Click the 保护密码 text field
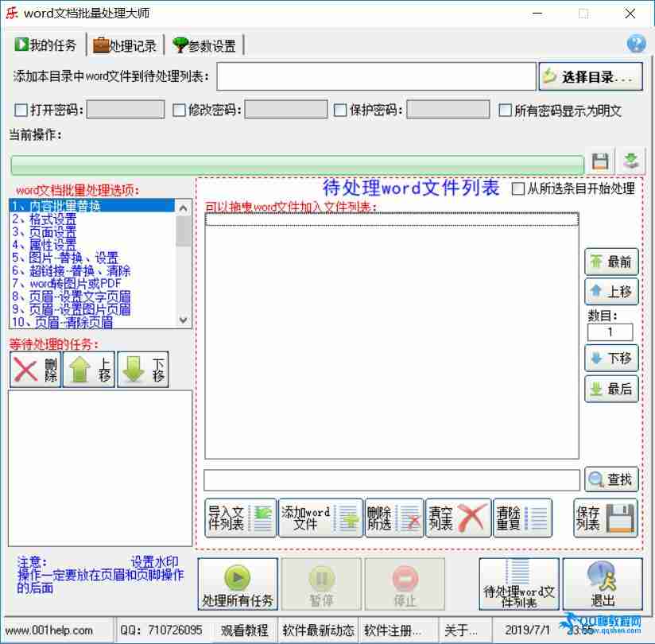 click(x=448, y=110)
